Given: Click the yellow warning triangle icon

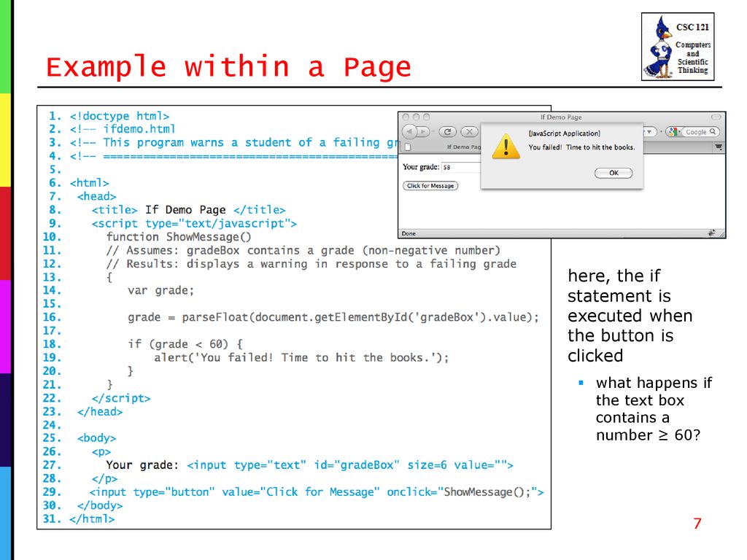Looking at the screenshot, I should [x=506, y=146].
